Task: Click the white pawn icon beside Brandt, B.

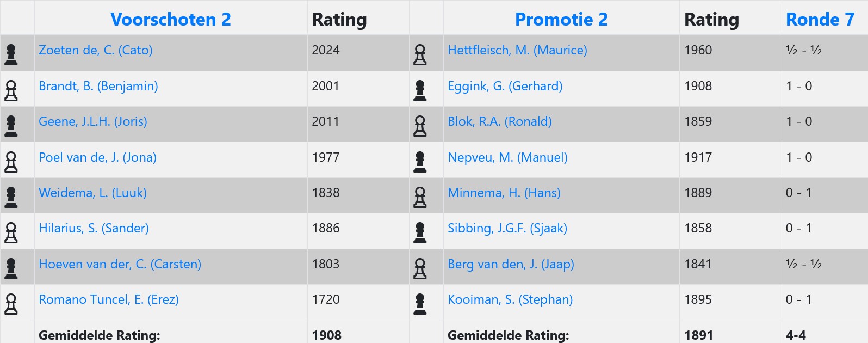Action: click(11, 90)
